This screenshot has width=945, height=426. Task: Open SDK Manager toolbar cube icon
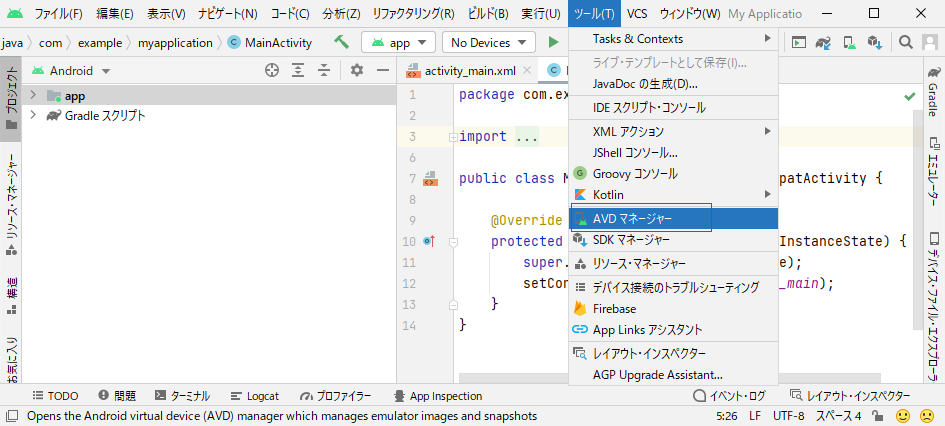(875, 42)
